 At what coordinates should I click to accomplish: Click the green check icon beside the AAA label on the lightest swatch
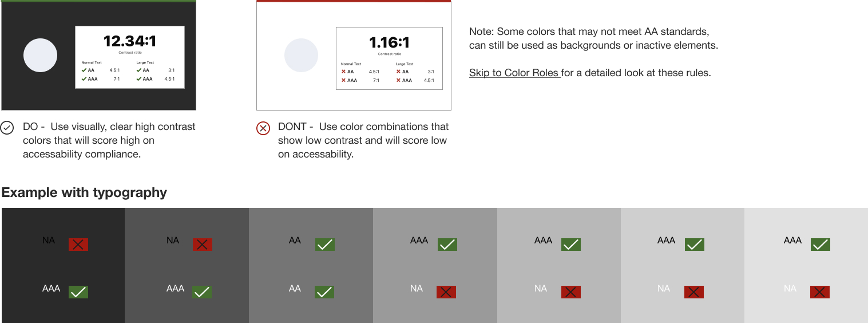pos(821,245)
